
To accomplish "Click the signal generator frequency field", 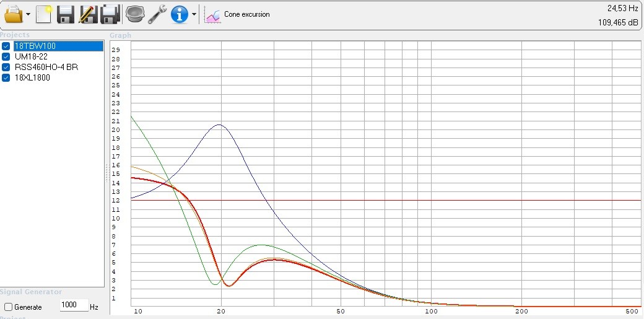I will click(74, 305).
